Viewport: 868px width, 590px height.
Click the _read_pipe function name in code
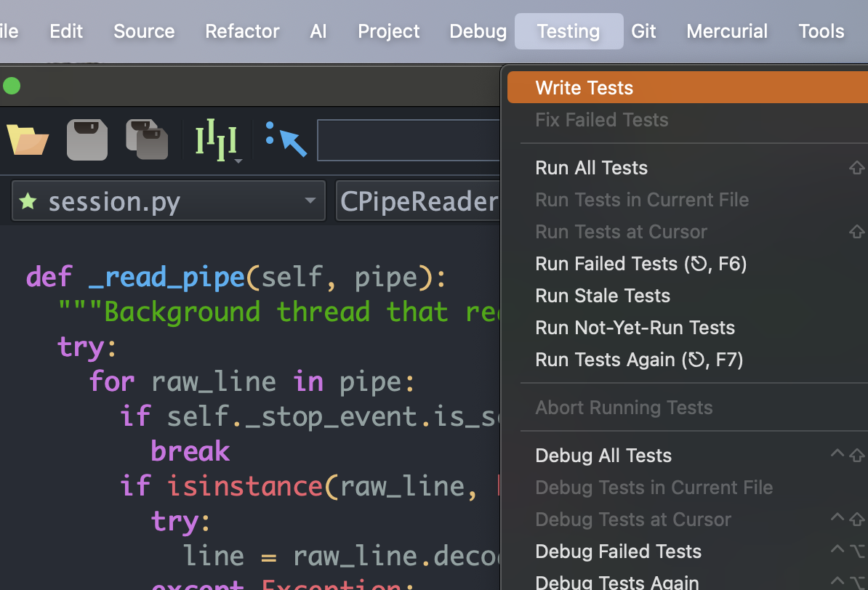point(166,277)
